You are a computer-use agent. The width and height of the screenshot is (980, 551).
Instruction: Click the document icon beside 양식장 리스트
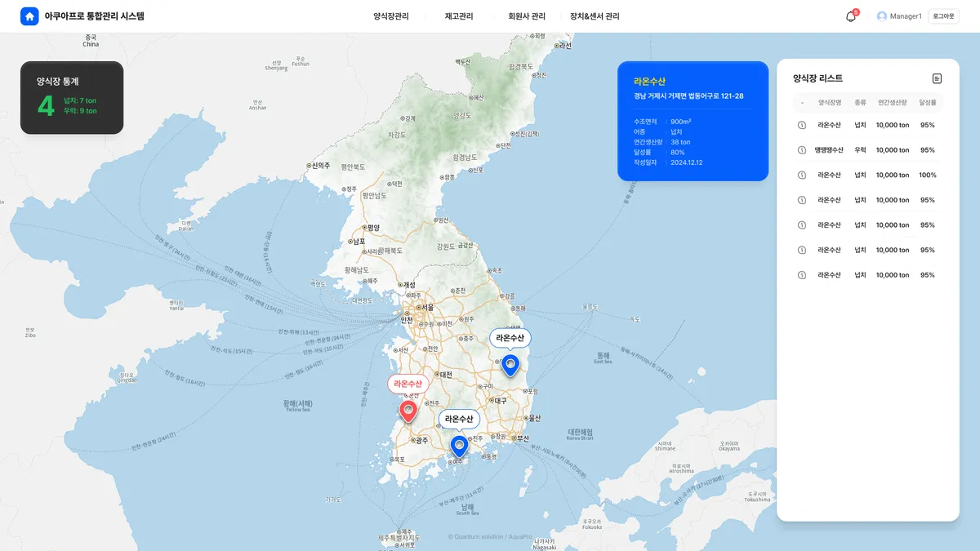[x=937, y=78]
